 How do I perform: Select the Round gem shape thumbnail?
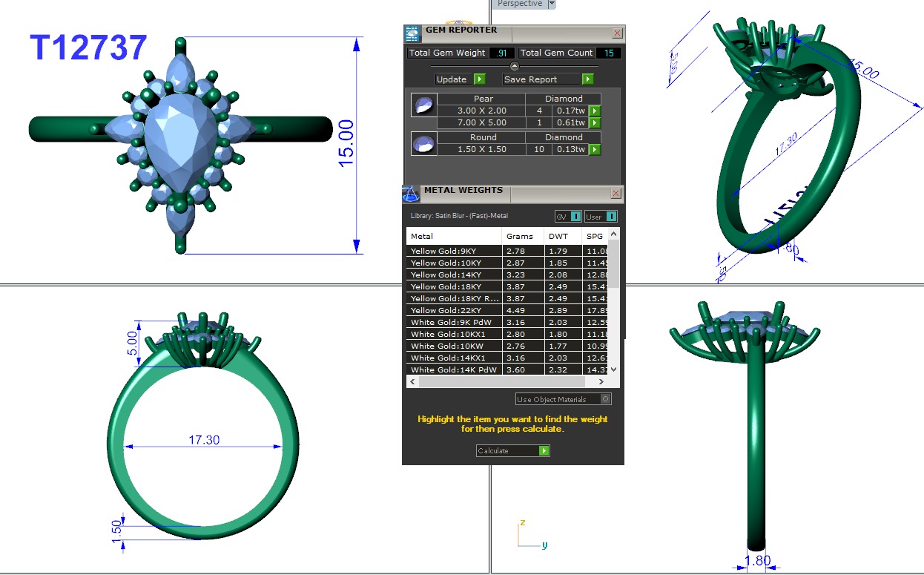click(423, 144)
